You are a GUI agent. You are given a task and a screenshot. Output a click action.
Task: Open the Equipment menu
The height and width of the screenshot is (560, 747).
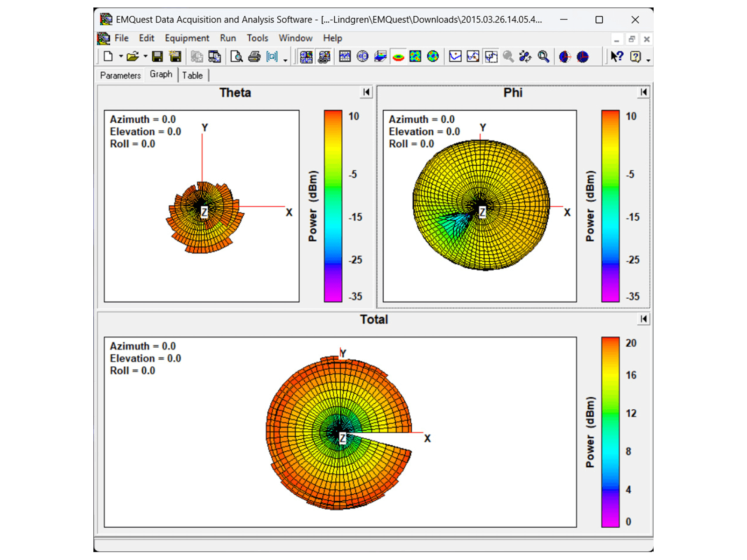pos(187,38)
